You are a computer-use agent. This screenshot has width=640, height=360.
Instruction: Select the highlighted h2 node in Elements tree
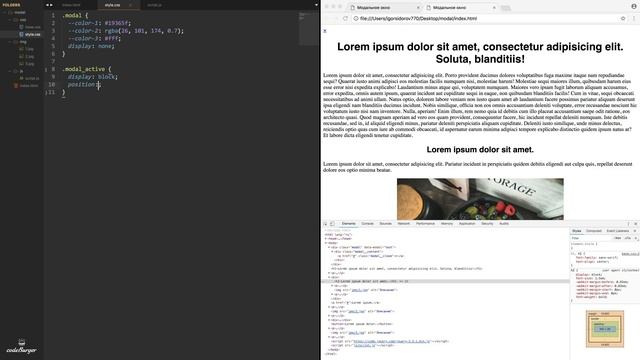pos(446,281)
